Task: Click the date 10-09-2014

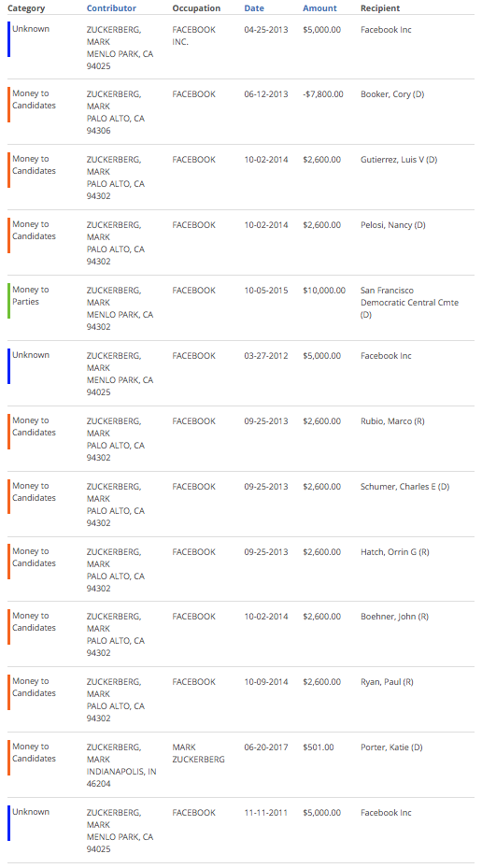Action: pos(265,682)
